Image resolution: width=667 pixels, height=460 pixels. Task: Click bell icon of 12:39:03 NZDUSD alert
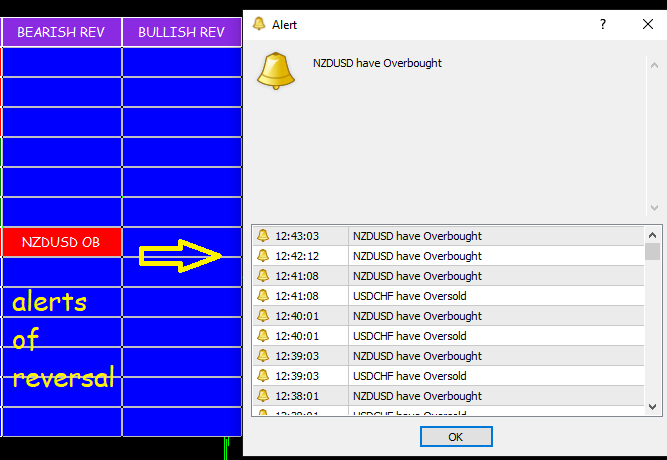click(x=263, y=355)
